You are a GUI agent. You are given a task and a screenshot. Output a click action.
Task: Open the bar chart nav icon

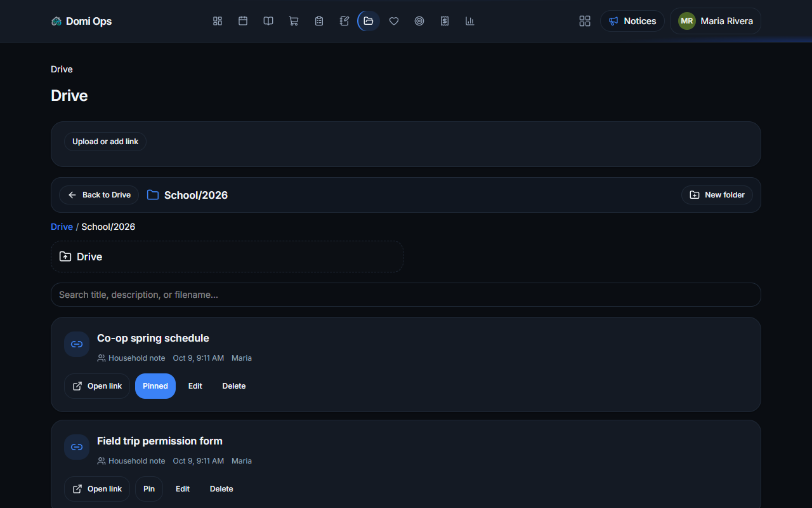click(x=470, y=21)
